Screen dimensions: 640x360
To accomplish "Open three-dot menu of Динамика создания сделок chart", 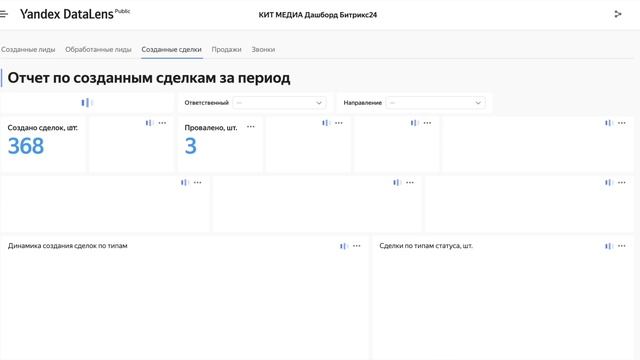I will [357, 246].
